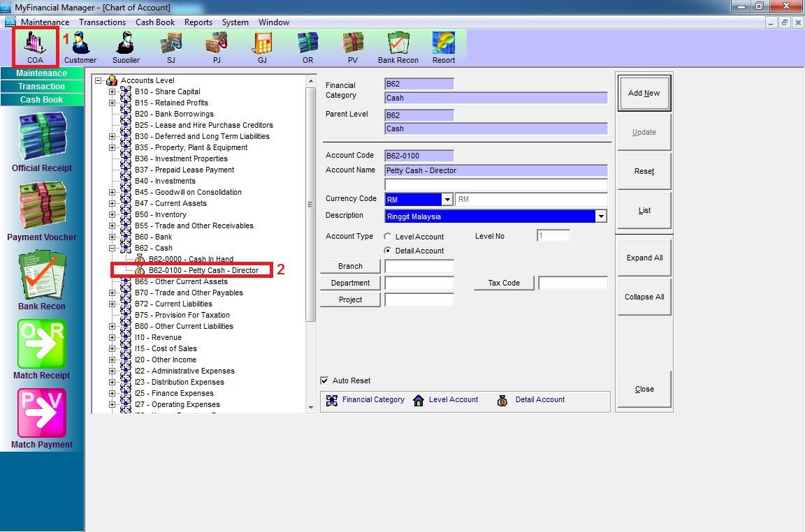Screen dimensions: 805x532
Task: Click the Bank Recon toolbar icon
Action: pos(398,46)
